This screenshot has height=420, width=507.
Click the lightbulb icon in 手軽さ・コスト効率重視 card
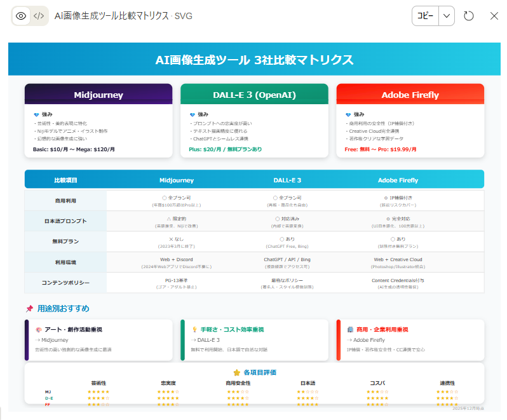pyautogui.click(x=194, y=330)
